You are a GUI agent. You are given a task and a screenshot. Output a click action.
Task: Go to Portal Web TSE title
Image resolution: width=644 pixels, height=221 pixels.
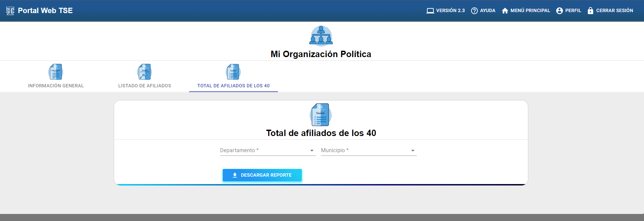point(45,11)
